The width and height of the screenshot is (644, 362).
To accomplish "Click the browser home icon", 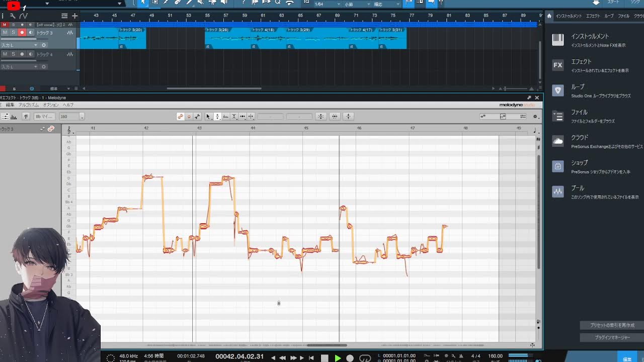I will click(x=549, y=16).
